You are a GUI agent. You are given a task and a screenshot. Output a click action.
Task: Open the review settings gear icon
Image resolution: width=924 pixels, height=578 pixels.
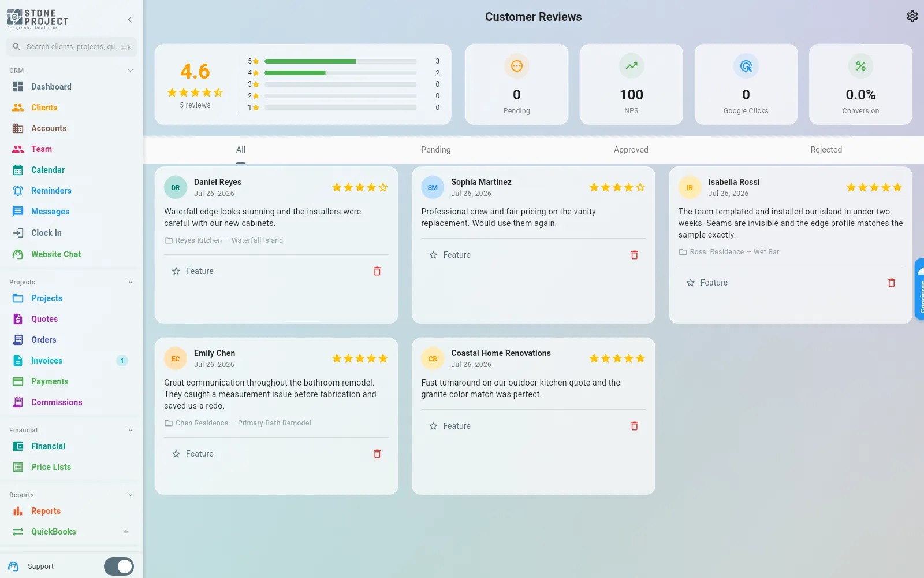(x=912, y=16)
